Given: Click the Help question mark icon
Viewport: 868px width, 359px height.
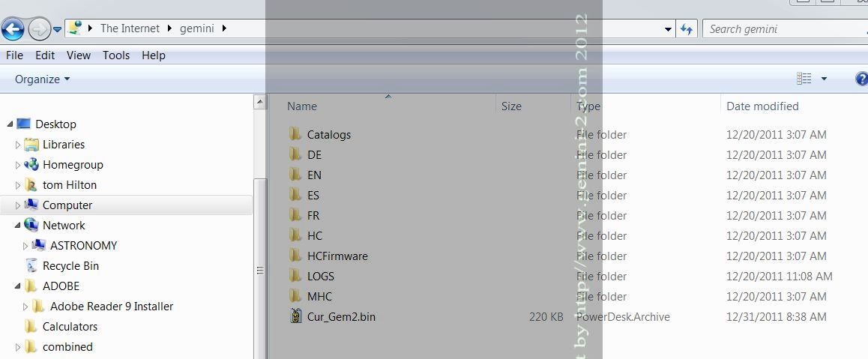Looking at the screenshot, I should (x=861, y=79).
